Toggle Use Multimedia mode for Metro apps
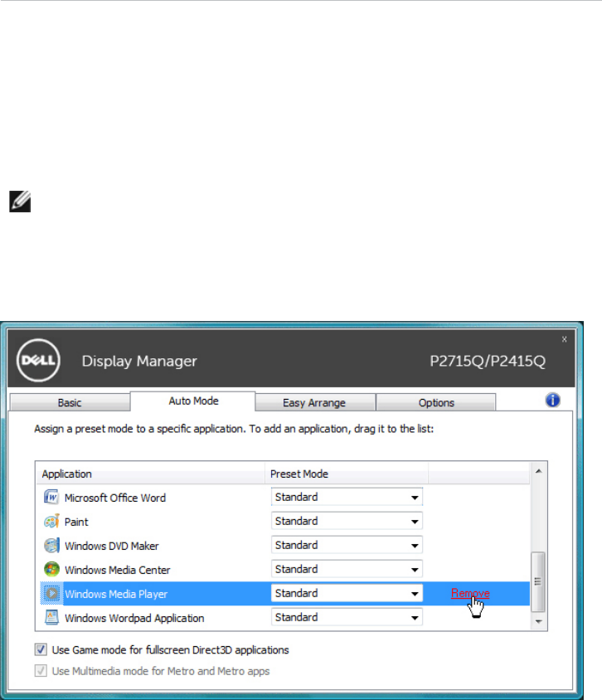 point(41,670)
